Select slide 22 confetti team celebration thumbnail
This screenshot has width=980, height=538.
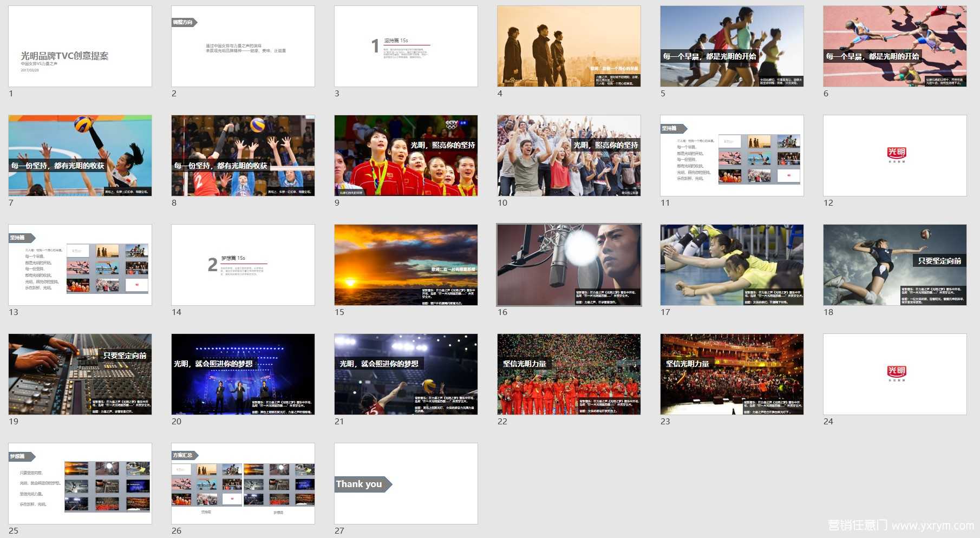tap(569, 374)
